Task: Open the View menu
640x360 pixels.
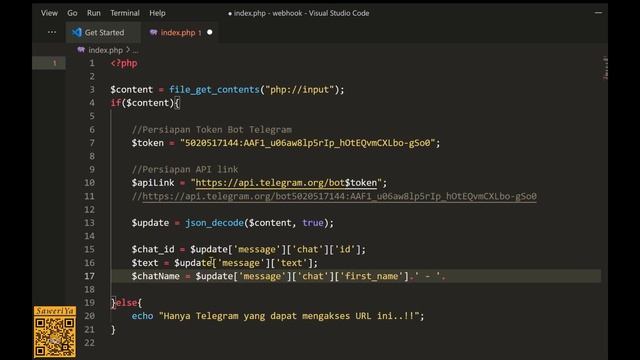Action: [x=49, y=13]
